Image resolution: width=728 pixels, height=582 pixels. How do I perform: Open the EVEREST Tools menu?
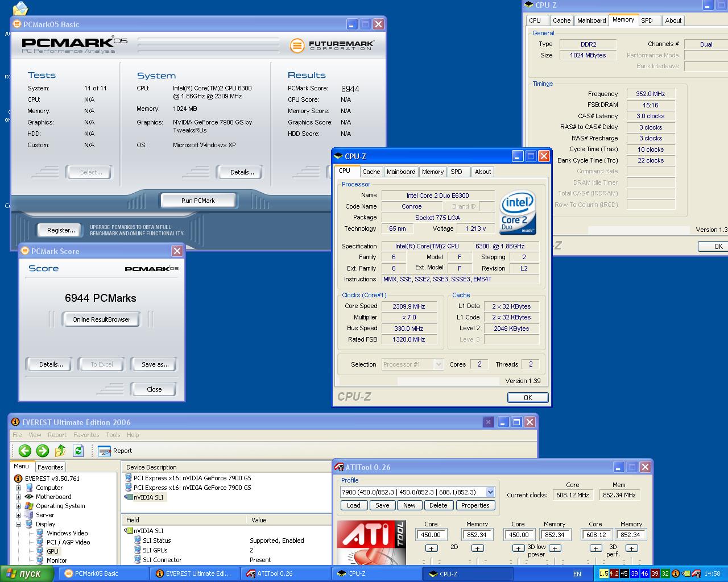(x=113, y=435)
